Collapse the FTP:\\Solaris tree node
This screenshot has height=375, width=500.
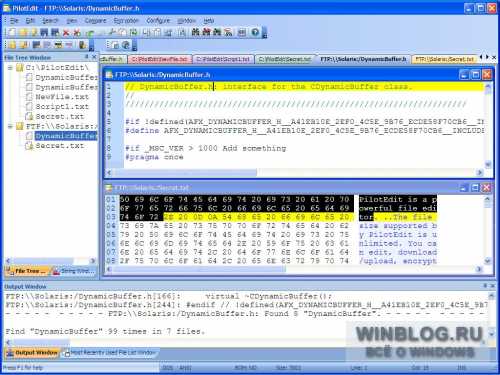tap(10, 126)
